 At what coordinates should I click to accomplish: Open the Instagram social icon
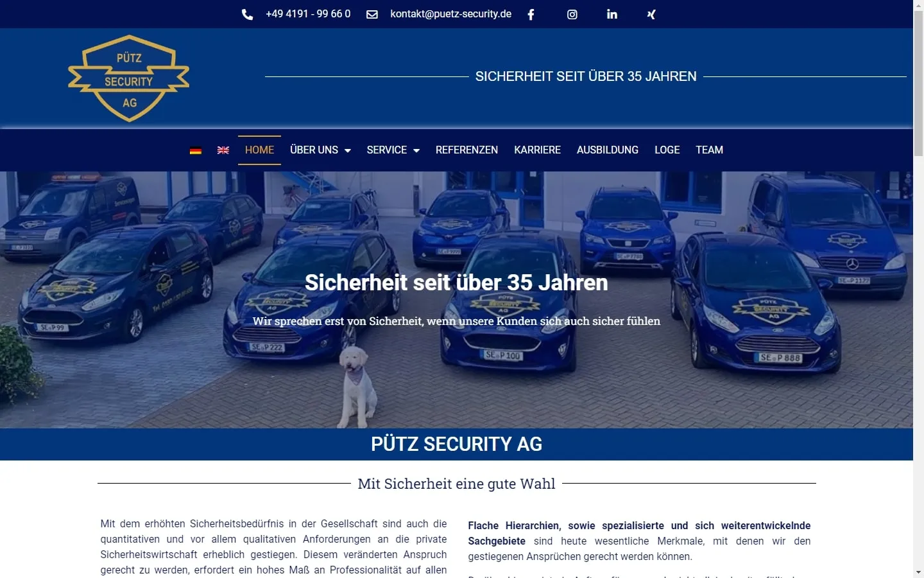(x=572, y=14)
